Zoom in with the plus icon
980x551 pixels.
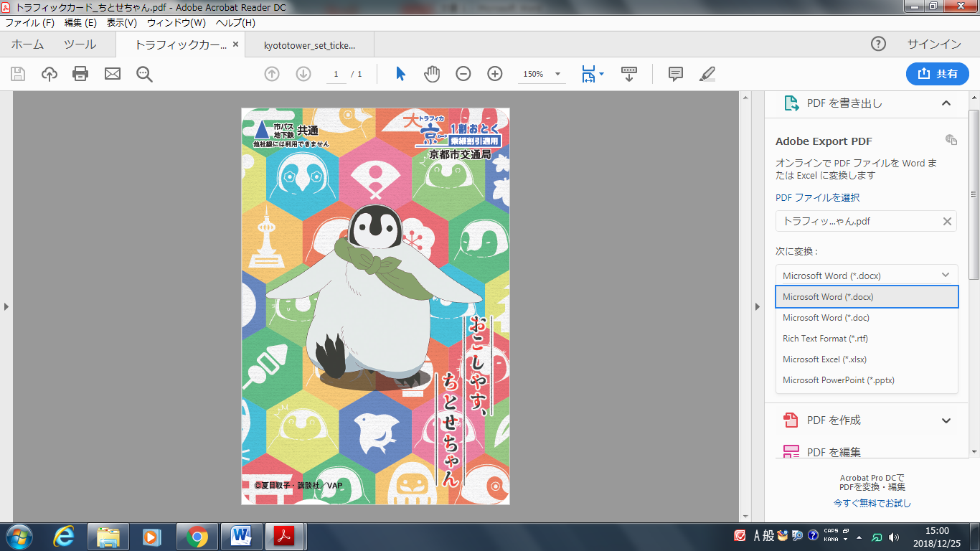495,74
